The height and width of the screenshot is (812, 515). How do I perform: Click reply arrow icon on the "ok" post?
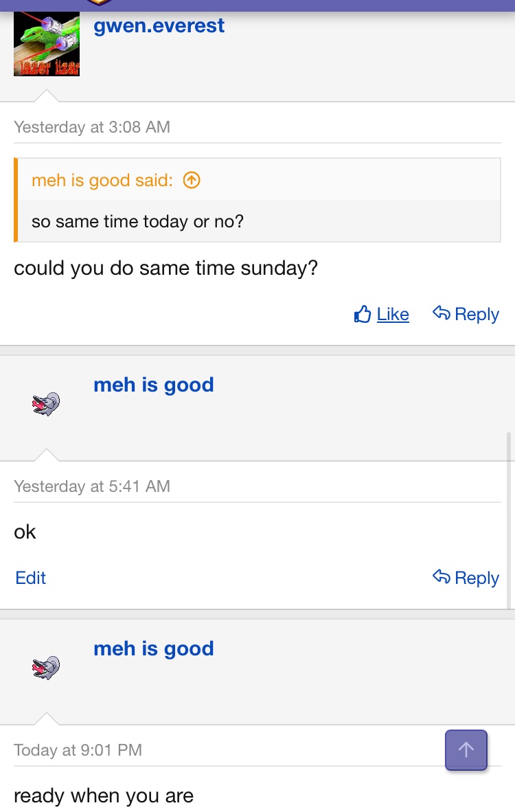coord(441,577)
